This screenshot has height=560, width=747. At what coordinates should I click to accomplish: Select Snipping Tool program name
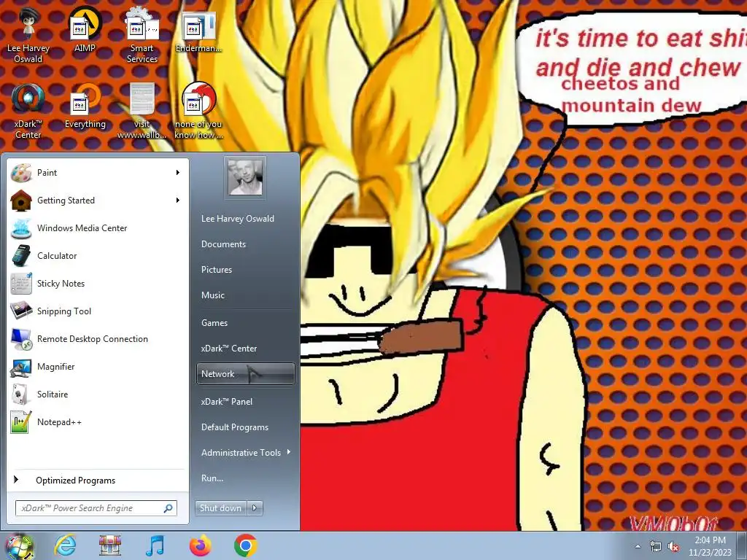tap(64, 311)
